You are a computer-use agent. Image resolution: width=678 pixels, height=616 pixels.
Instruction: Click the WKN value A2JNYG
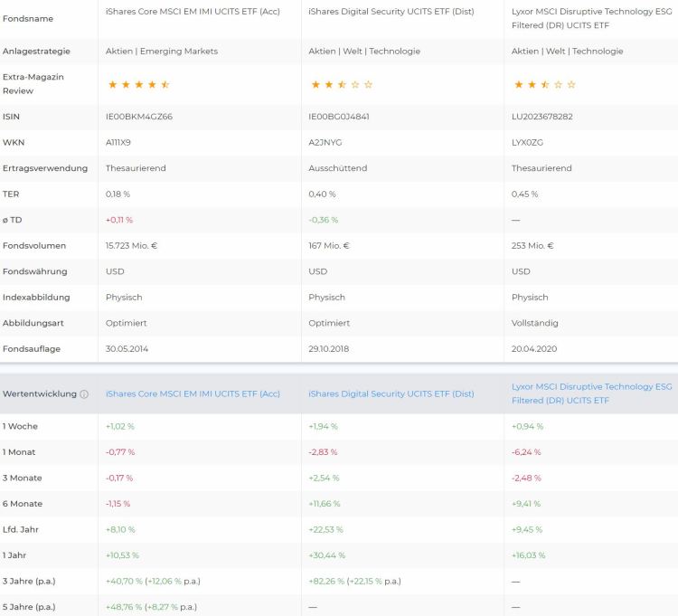(x=325, y=143)
